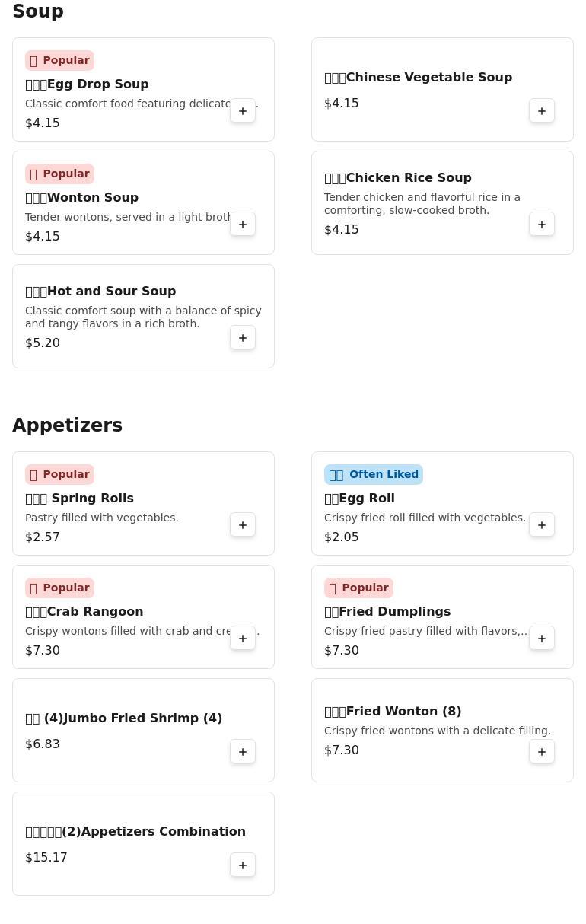
Task: Add Egg Drop Soup to cart
Action: pos(243,111)
